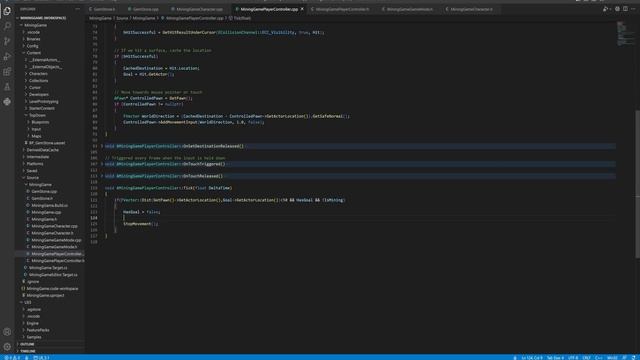Unfold OnTouchTriggered function in gutter
640x360 pixels.
[x=102, y=164]
